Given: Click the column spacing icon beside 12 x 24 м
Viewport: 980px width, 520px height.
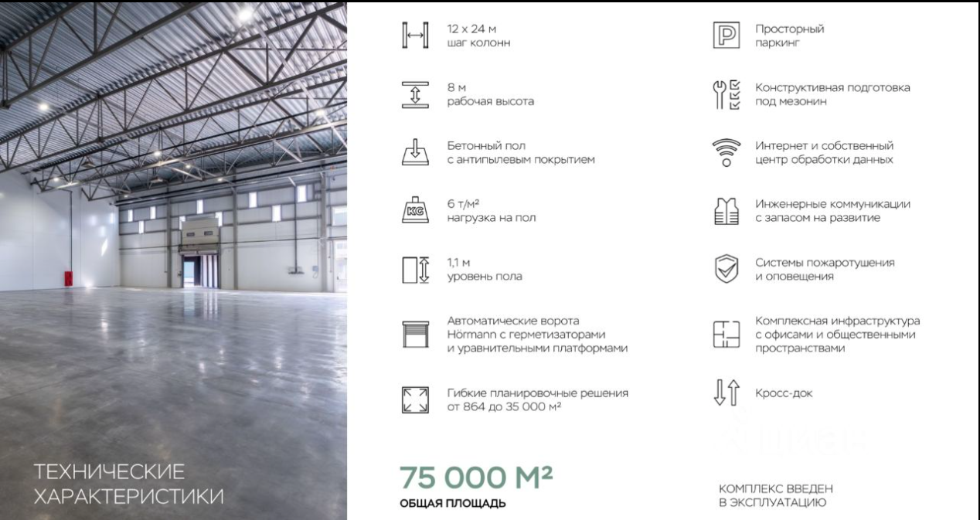Looking at the screenshot, I should click(x=415, y=36).
